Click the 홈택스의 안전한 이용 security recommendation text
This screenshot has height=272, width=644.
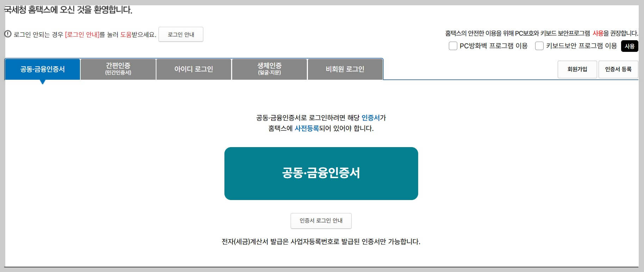[541, 33]
